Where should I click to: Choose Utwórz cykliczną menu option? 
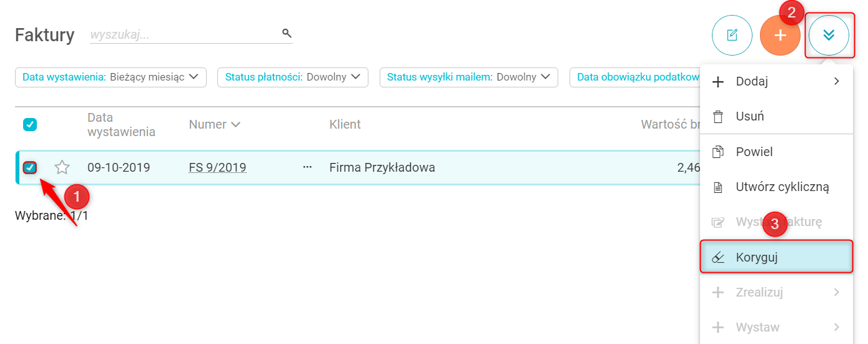782,187
